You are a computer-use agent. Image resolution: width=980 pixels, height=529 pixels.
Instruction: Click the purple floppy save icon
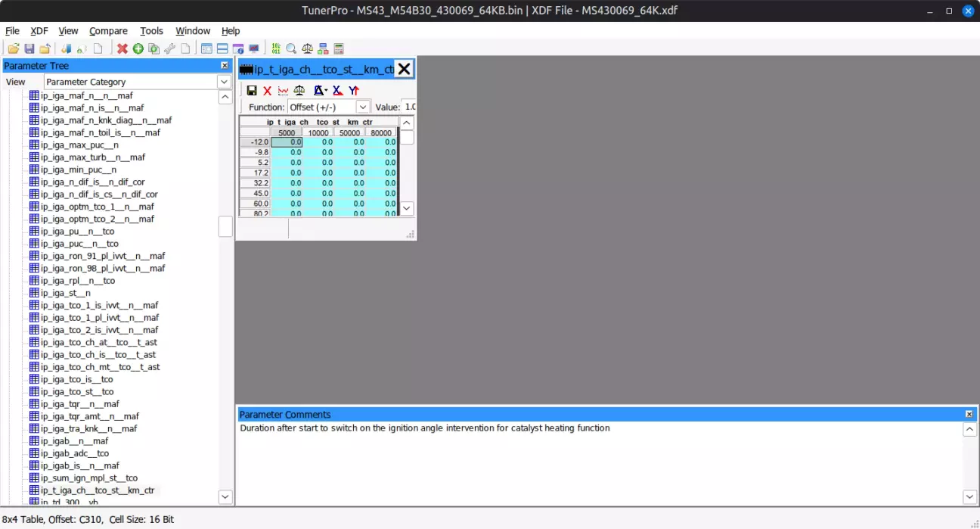click(29, 48)
